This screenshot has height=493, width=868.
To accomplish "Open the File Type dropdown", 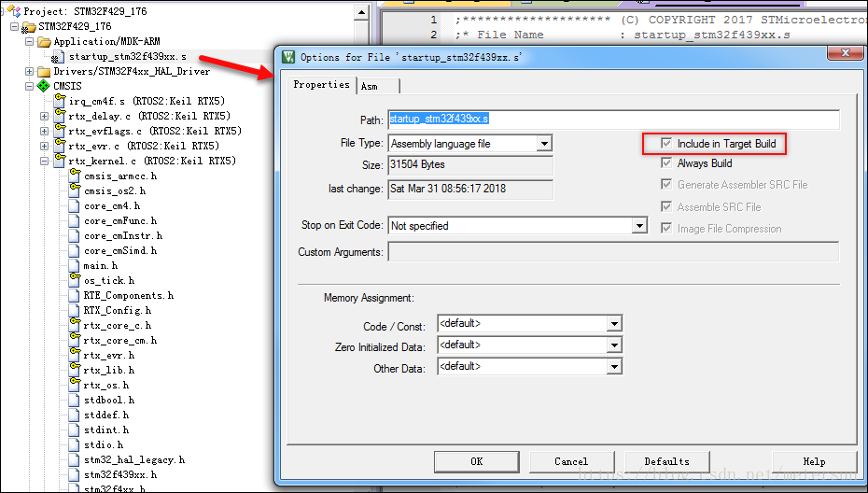I will (x=544, y=144).
